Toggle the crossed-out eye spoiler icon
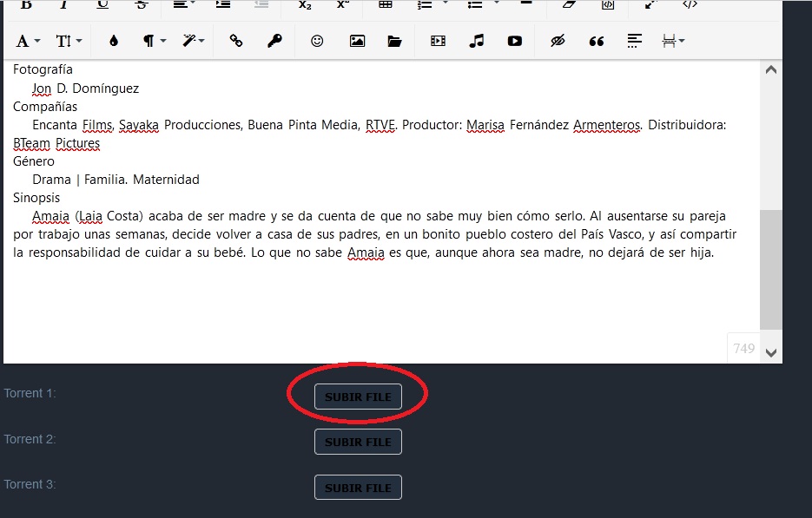812x518 pixels. (558, 41)
